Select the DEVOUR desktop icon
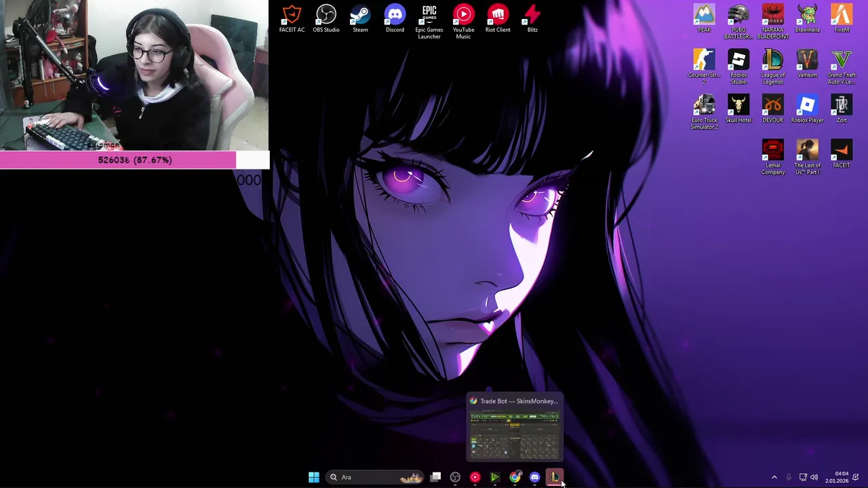The width and height of the screenshot is (868, 488). [x=773, y=108]
